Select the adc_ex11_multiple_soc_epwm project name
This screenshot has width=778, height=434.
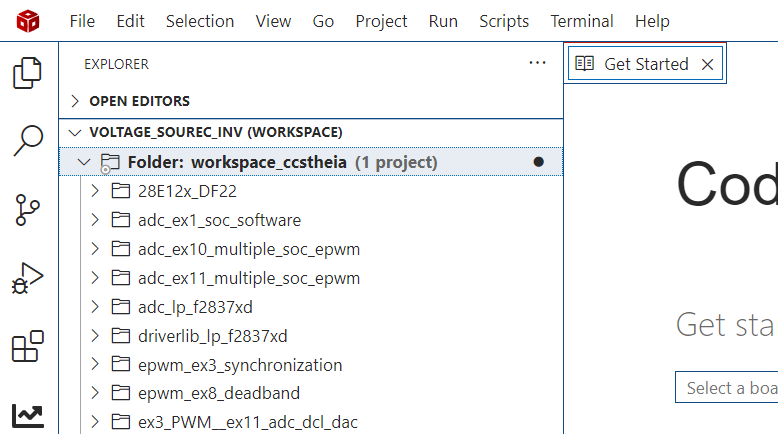point(249,278)
